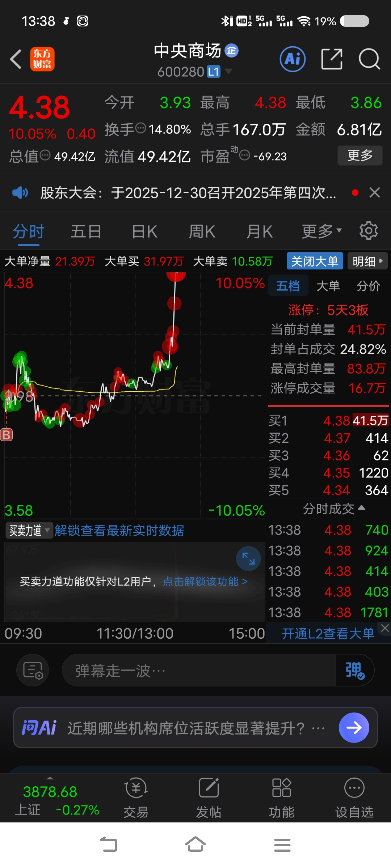Viewport: 391px width, 868px height.
Task: Tap the 买4 4.35 order row
Action: (x=328, y=473)
